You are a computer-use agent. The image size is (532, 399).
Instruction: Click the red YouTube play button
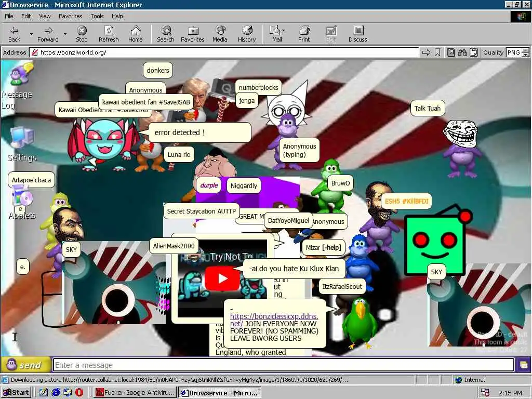coord(222,278)
